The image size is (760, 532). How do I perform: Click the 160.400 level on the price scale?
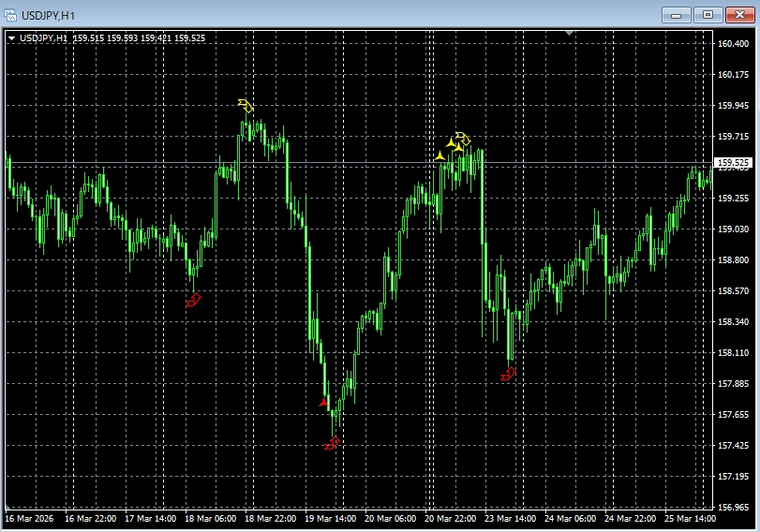pyautogui.click(x=733, y=44)
